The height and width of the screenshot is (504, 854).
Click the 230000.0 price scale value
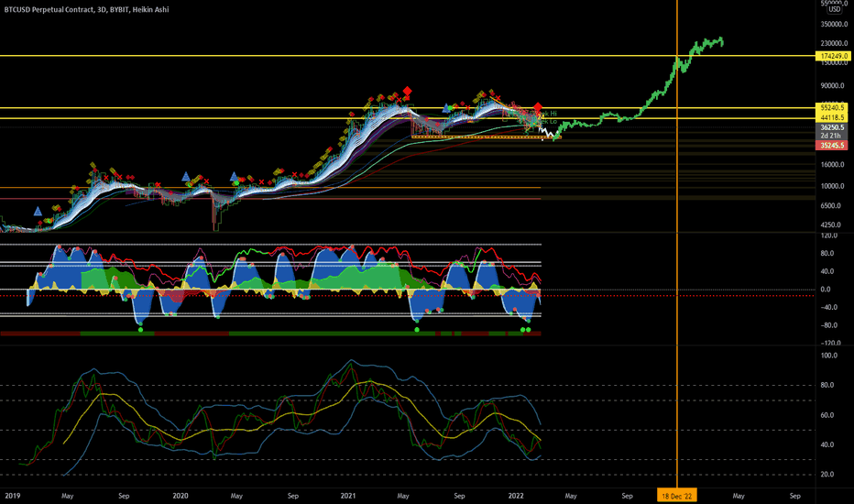pos(833,44)
